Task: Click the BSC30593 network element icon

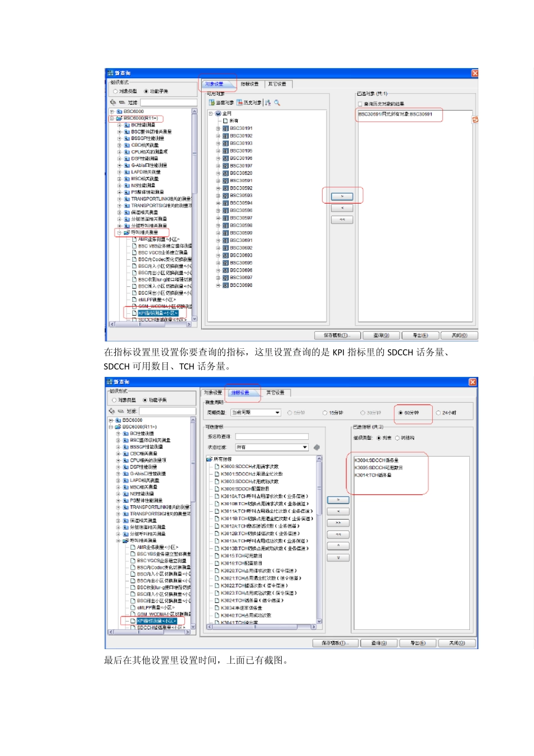Action: (225, 196)
